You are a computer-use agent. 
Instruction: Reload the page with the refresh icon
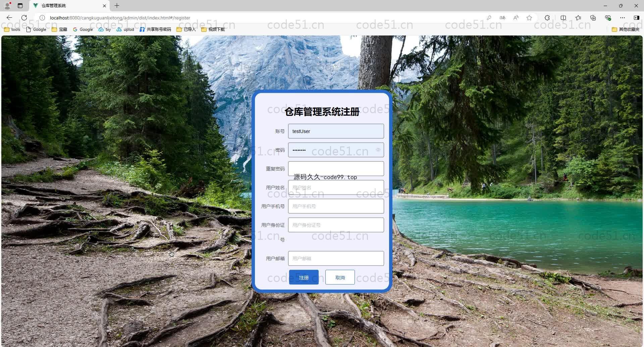point(24,18)
